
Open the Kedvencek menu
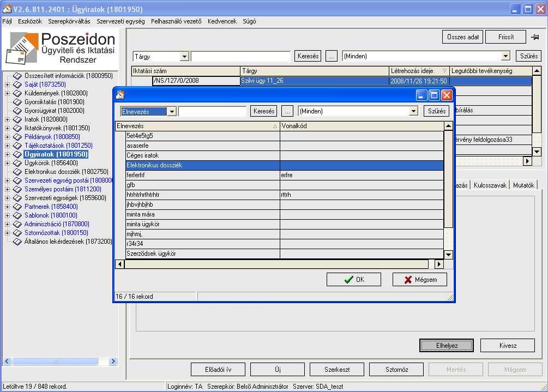coord(222,21)
